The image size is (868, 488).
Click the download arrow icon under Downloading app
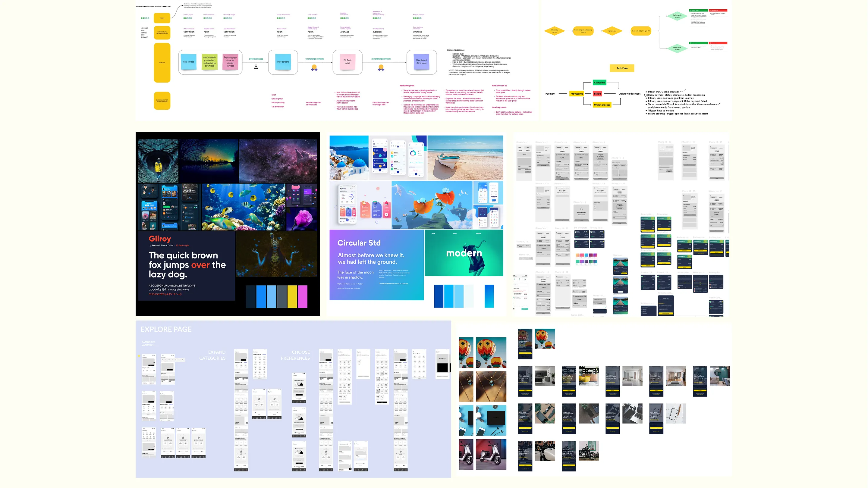pyautogui.click(x=256, y=67)
